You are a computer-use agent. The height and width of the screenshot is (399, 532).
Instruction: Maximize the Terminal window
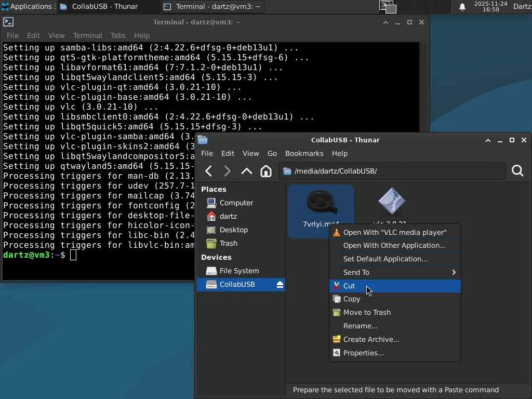click(x=409, y=22)
